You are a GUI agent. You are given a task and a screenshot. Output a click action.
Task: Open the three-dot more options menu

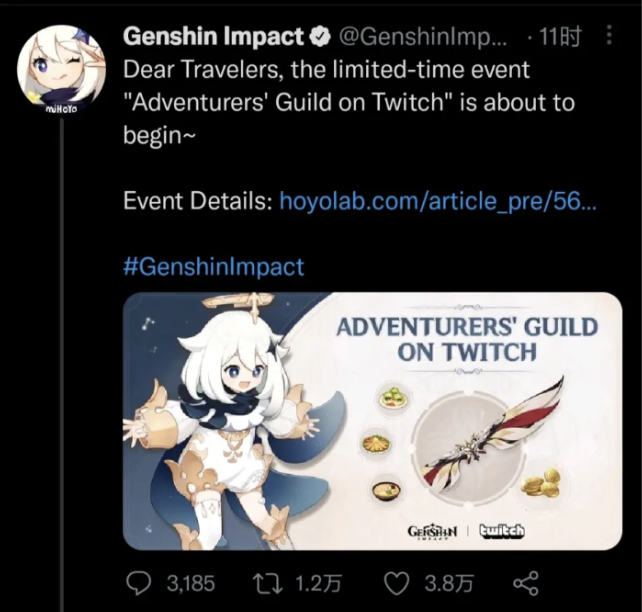[609, 35]
